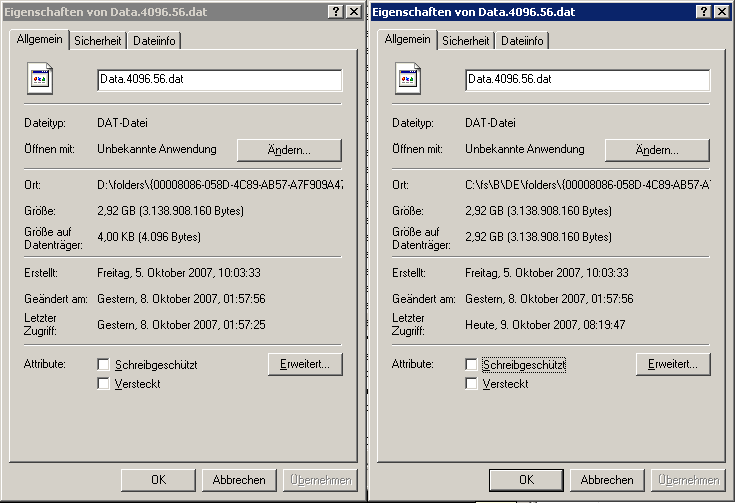735x503 pixels.
Task: Open the Dateiinfo tab in the right dialog
Action: tap(522, 41)
